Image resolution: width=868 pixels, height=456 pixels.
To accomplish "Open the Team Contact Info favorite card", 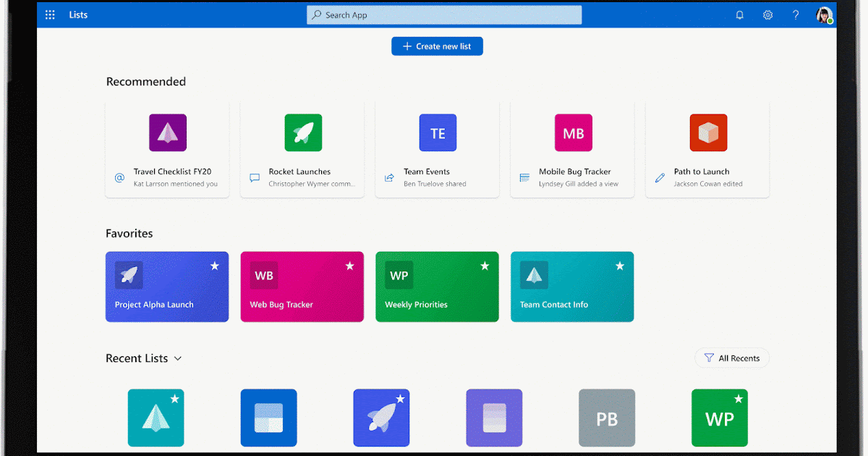I will 572,287.
